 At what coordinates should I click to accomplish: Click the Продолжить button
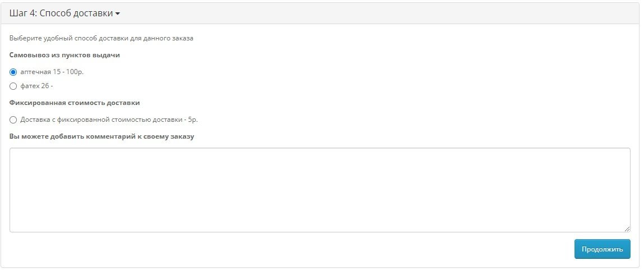[602, 249]
